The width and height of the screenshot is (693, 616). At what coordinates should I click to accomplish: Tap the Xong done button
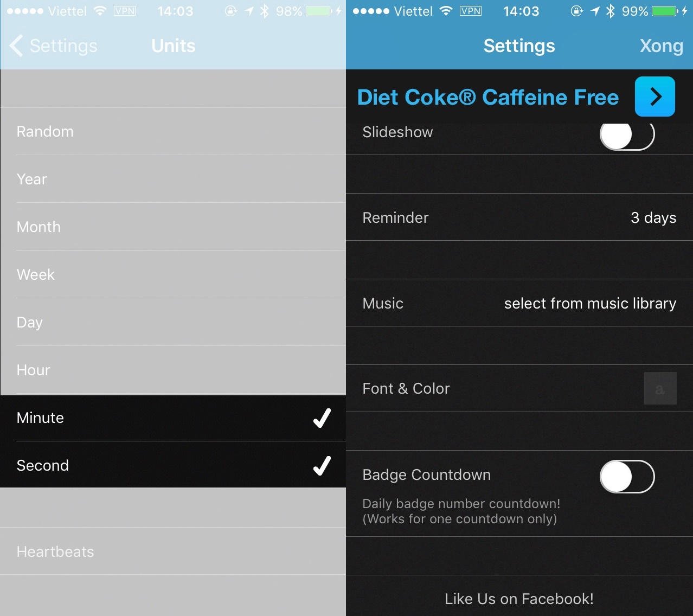click(x=661, y=46)
